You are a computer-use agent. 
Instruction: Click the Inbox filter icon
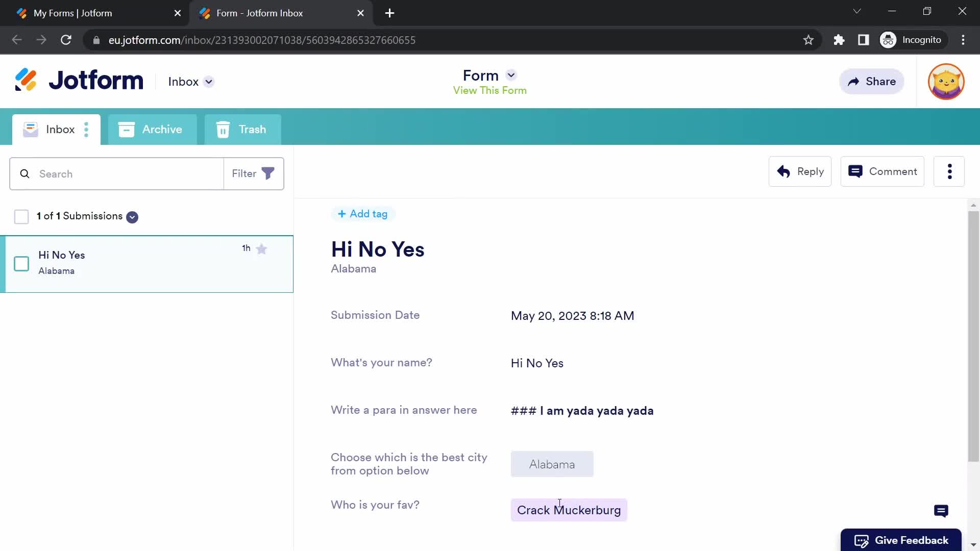click(268, 173)
